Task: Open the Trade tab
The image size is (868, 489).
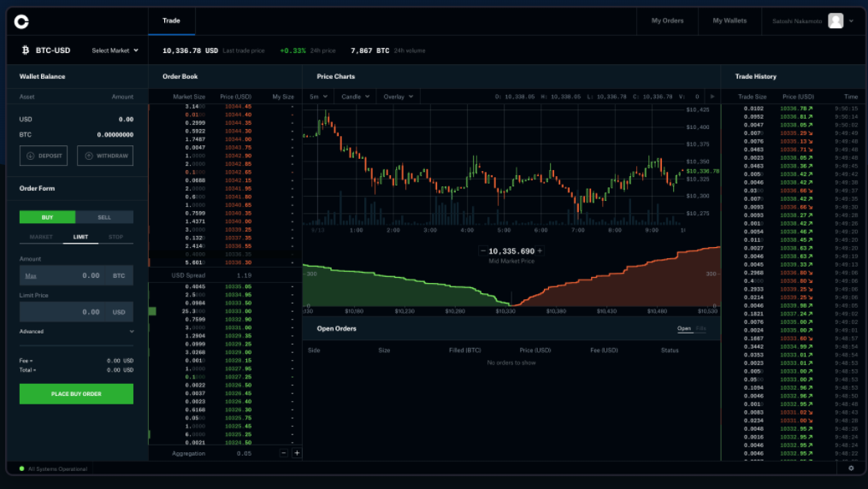Action: click(x=171, y=21)
